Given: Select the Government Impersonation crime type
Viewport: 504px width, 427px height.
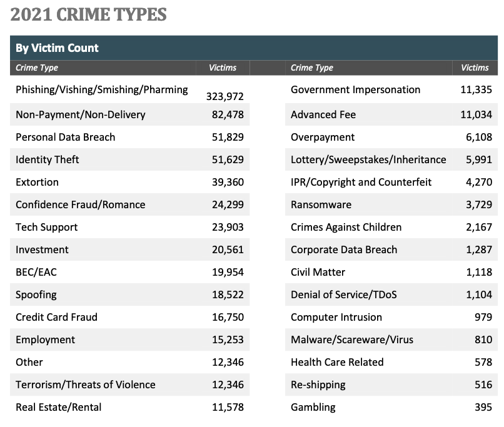Looking at the screenshot, I should click(x=355, y=89).
